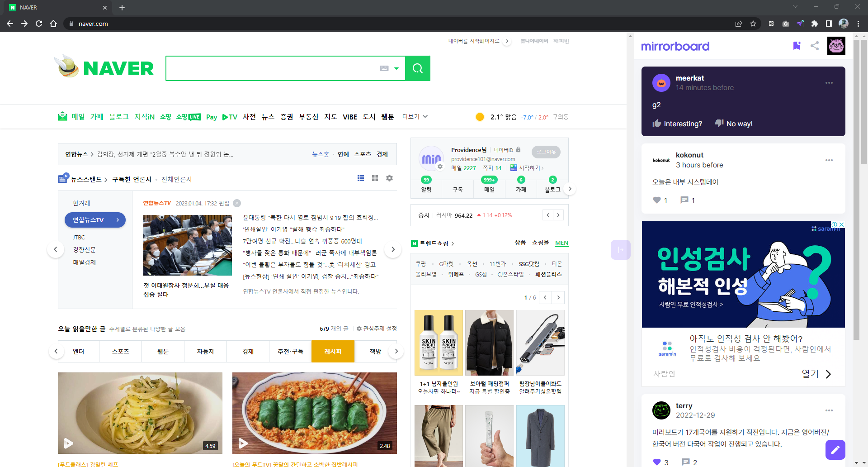
Task: Click the purple compose pencil button
Action: coord(835,450)
